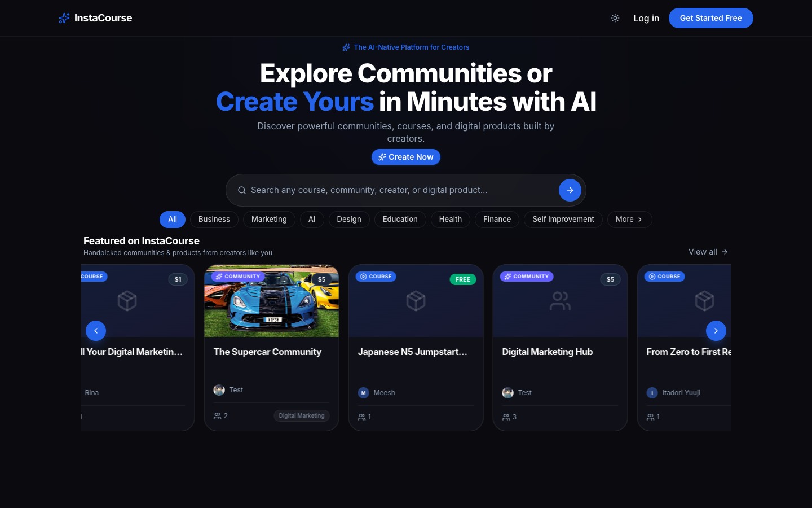Open Digital Marketing Hub title
Viewport: 812px width, 508px height.
click(548, 352)
